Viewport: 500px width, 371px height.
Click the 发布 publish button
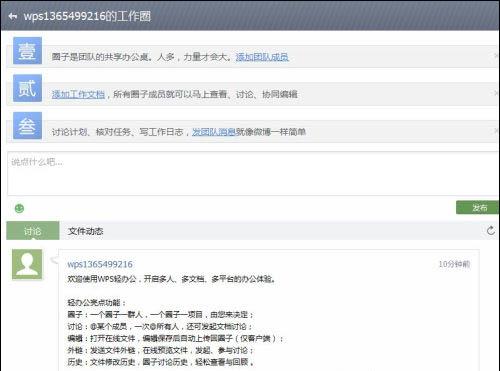coord(477,208)
